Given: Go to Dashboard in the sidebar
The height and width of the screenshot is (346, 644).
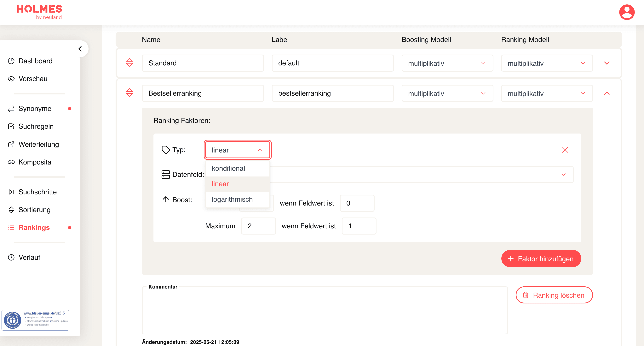Looking at the screenshot, I should click(x=36, y=61).
